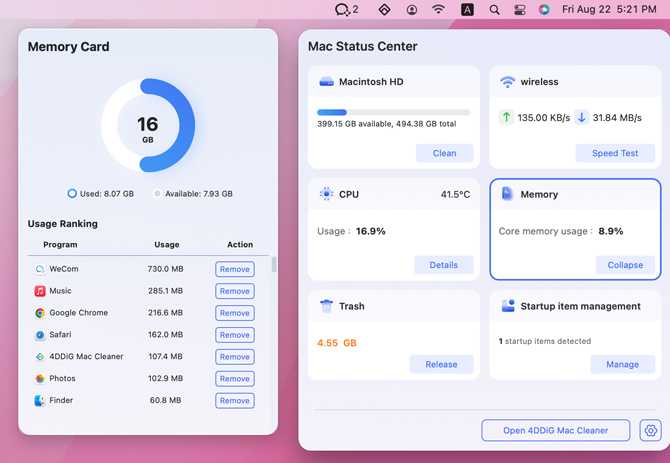The image size is (670, 463).
Task: Remove Finder from memory
Action: point(235,401)
